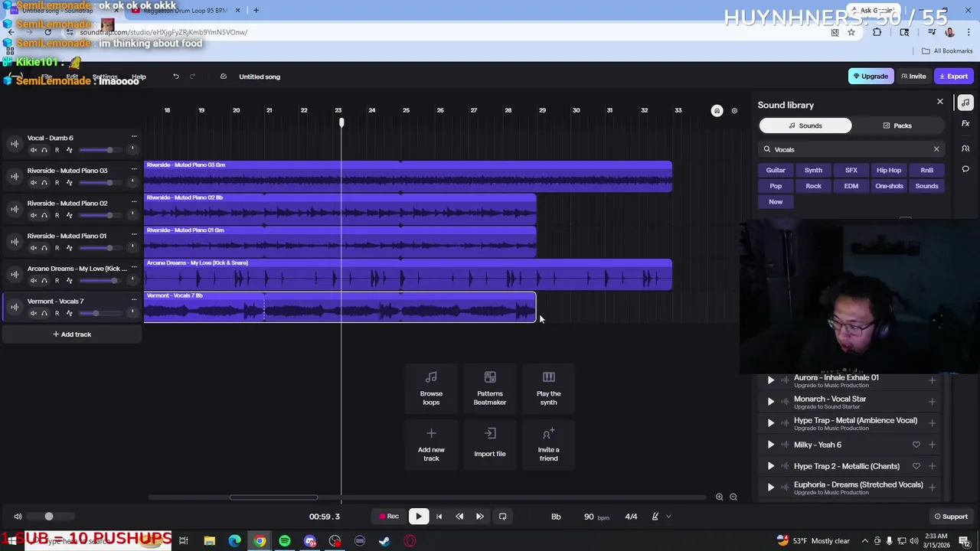The image size is (980, 551).
Task: Adjust Vocal - Dumb 6 volume slider
Action: [109, 150]
